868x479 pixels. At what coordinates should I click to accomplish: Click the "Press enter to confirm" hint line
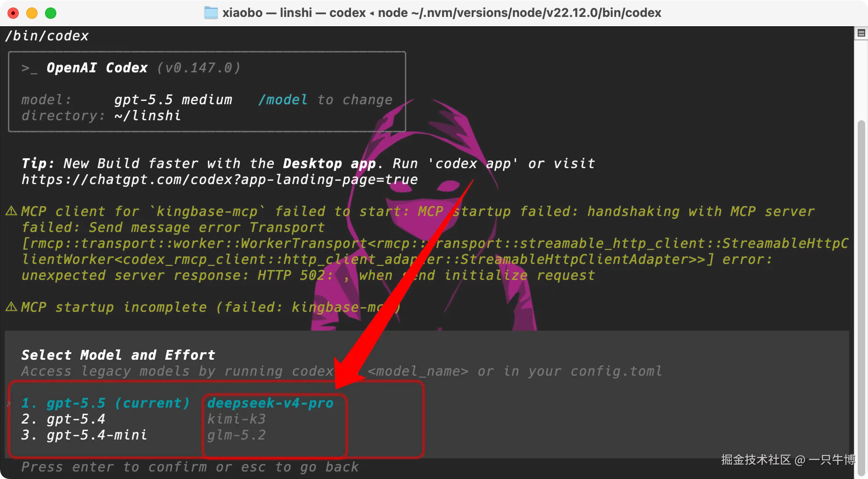(190, 467)
